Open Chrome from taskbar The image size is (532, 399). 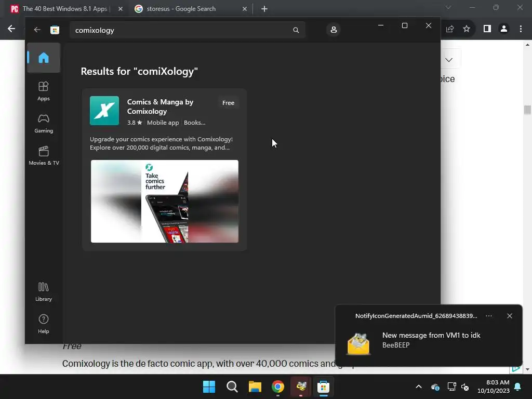pos(278,387)
